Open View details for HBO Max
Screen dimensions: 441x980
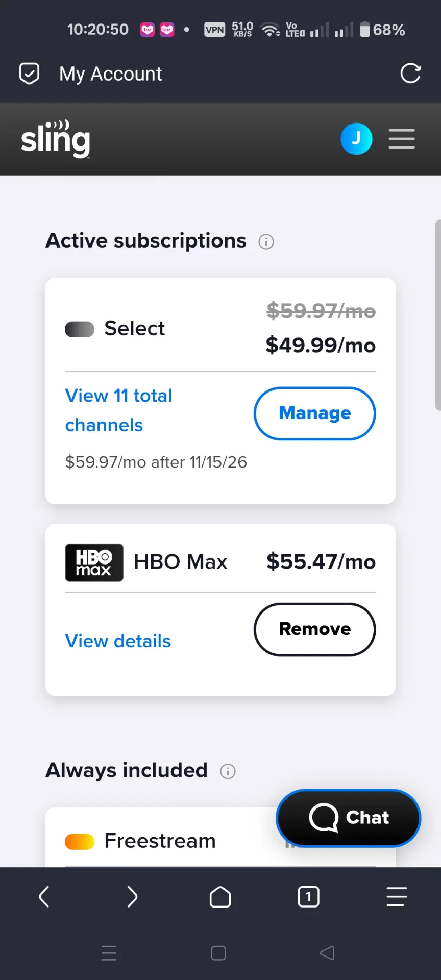point(118,641)
